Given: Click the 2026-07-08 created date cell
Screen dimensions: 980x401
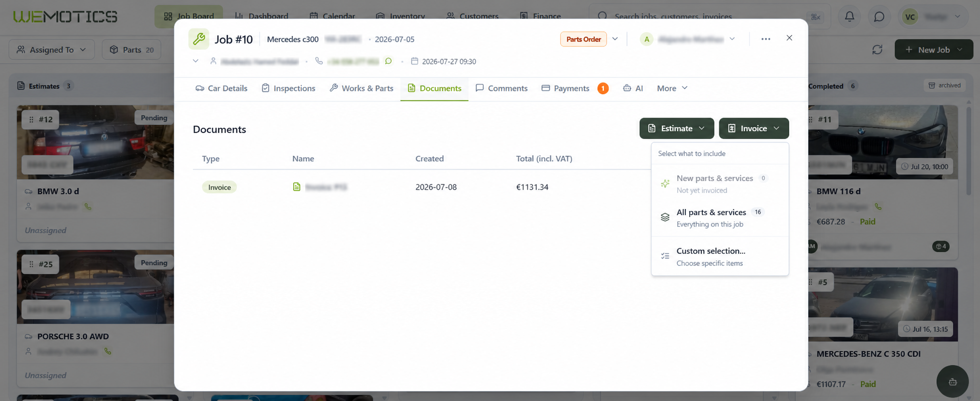Looking at the screenshot, I should 436,187.
